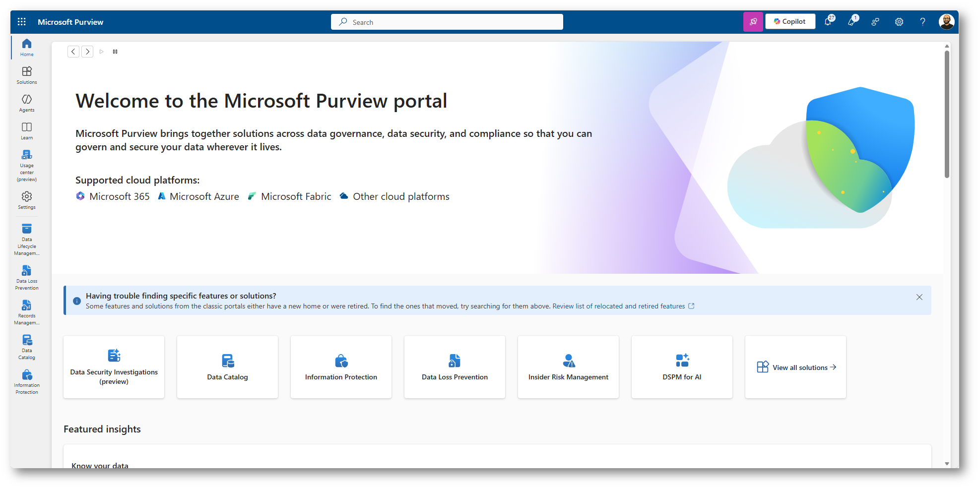Viewport: 980px width, 489px height.
Task: Open Information Protection in the left sidebar
Action: tap(27, 382)
